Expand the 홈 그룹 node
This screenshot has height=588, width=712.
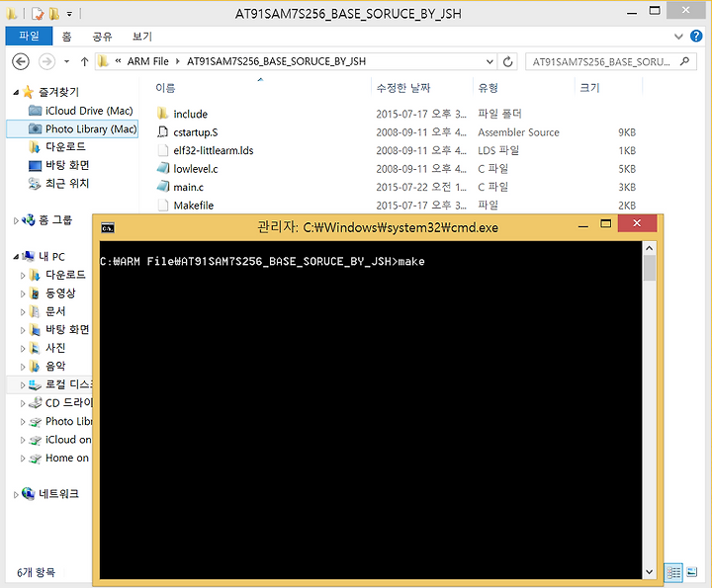pyautogui.click(x=16, y=221)
